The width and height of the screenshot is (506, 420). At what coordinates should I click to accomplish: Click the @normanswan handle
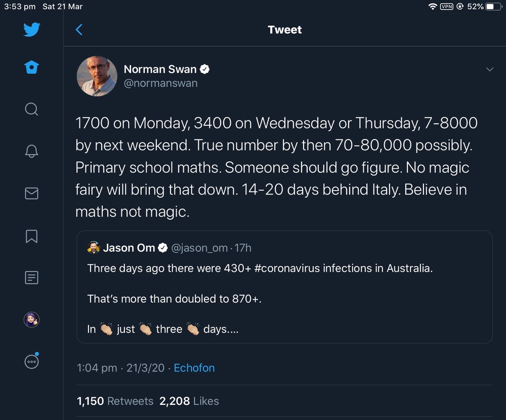pos(161,83)
